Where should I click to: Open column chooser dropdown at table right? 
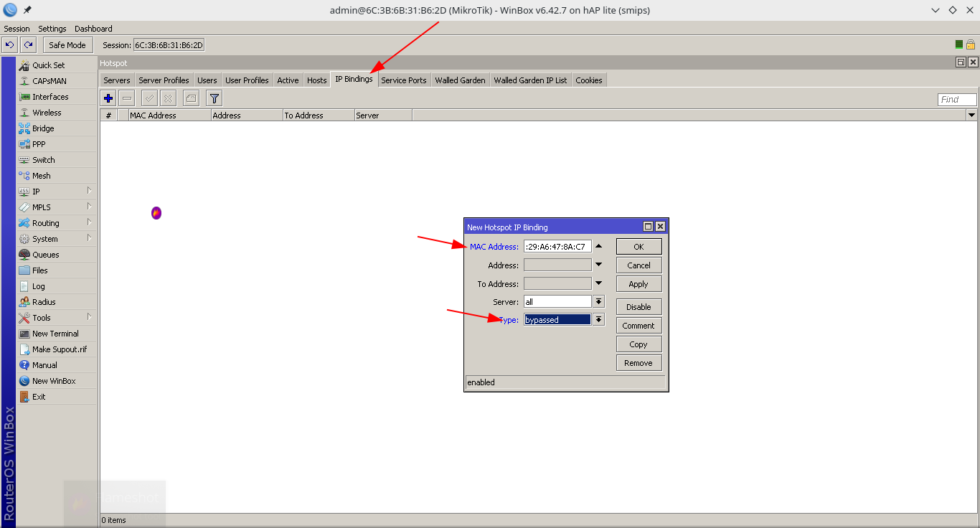(x=972, y=115)
